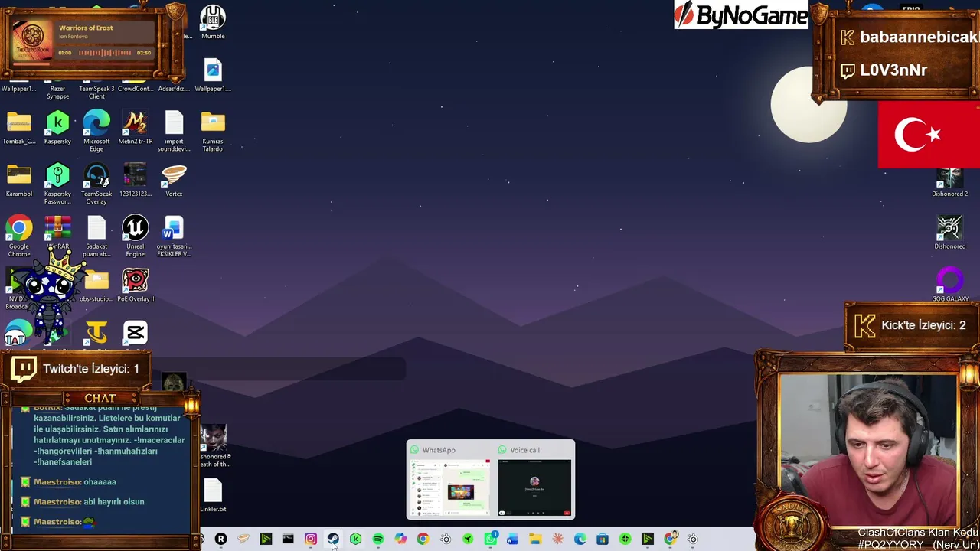Viewport: 980px width, 551px height.
Task: Launch the Dishonored desktop shortcut
Action: click(949, 233)
